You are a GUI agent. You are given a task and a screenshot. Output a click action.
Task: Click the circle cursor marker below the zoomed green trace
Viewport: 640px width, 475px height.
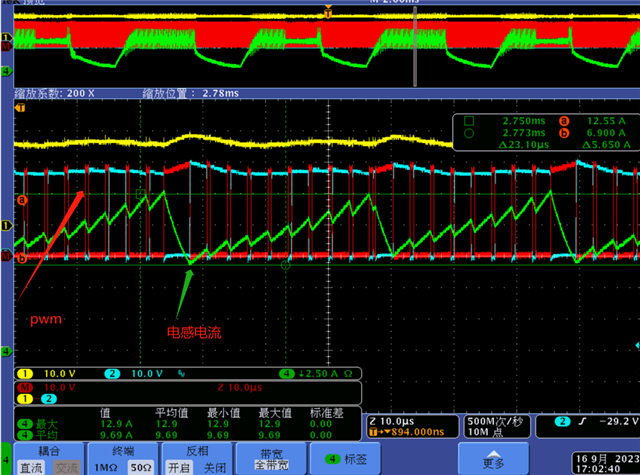286,265
